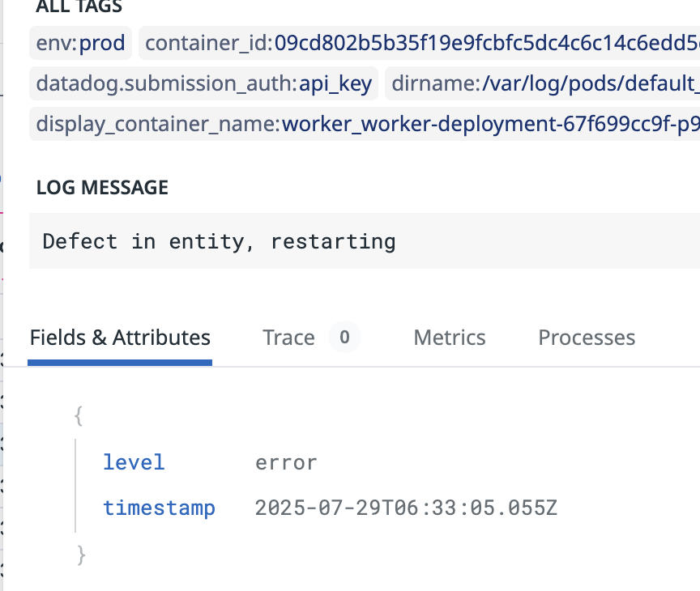Viewport: 700px width, 591px height.
Task: Click the closing curly brace of JSON
Action: click(80, 555)
